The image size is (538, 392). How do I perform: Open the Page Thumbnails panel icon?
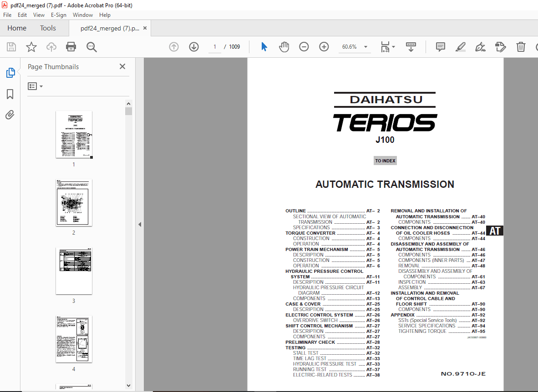coord(10,72)
